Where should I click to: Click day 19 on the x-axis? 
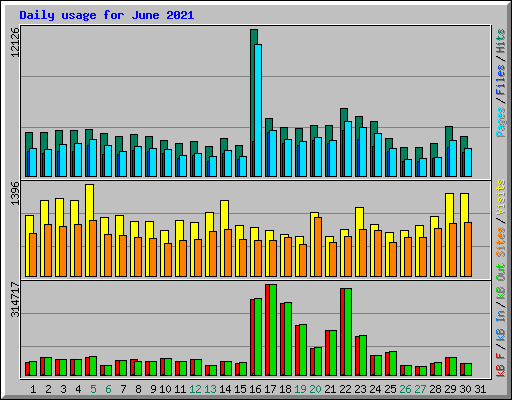[x=300, y=389]
